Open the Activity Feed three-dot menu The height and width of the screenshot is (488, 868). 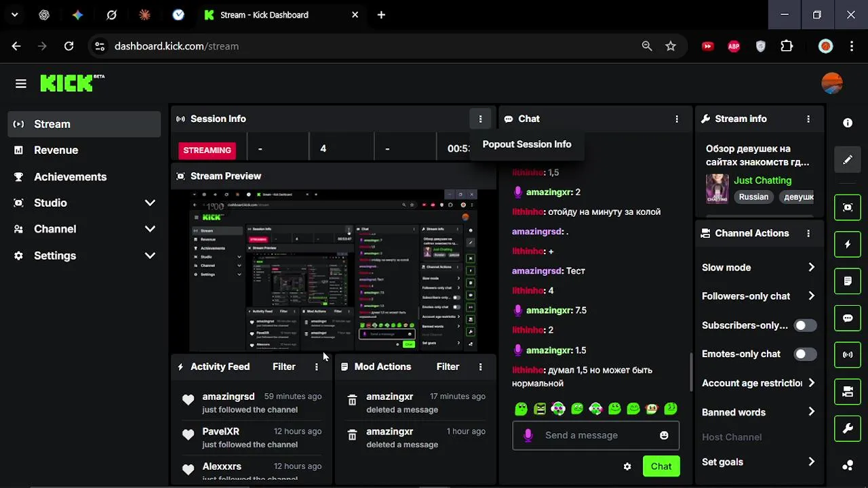[316, 367]
